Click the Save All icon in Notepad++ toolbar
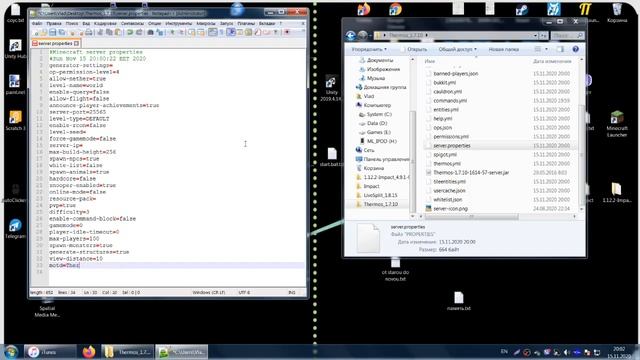Screen dimensions: 640x360 click(x=62, y=32)
